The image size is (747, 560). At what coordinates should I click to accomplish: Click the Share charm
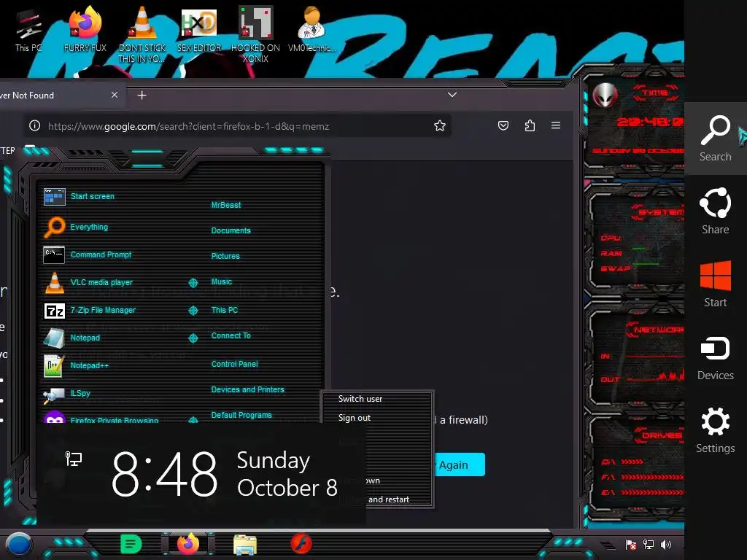click(715, 211)
